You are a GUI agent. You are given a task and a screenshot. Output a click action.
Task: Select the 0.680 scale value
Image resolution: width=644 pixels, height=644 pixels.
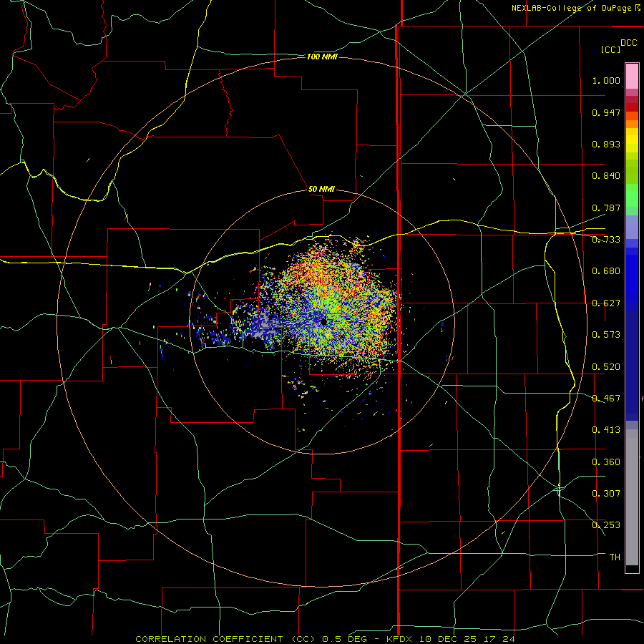pos(606,271)
